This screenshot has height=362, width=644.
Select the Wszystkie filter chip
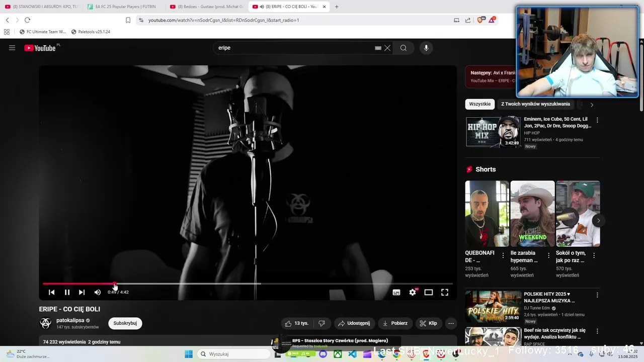pos(480,104)
